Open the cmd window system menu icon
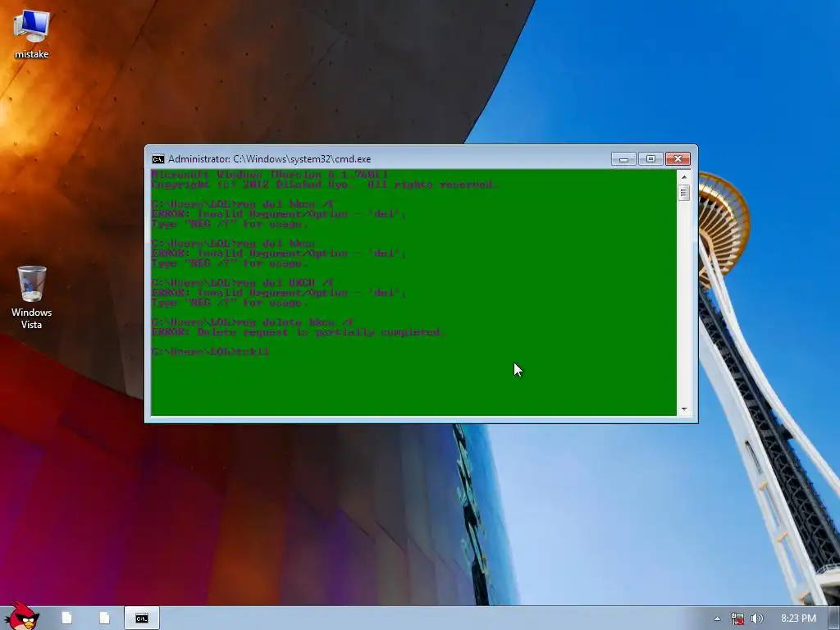The image size is (840, 630). tap(158, 159)
